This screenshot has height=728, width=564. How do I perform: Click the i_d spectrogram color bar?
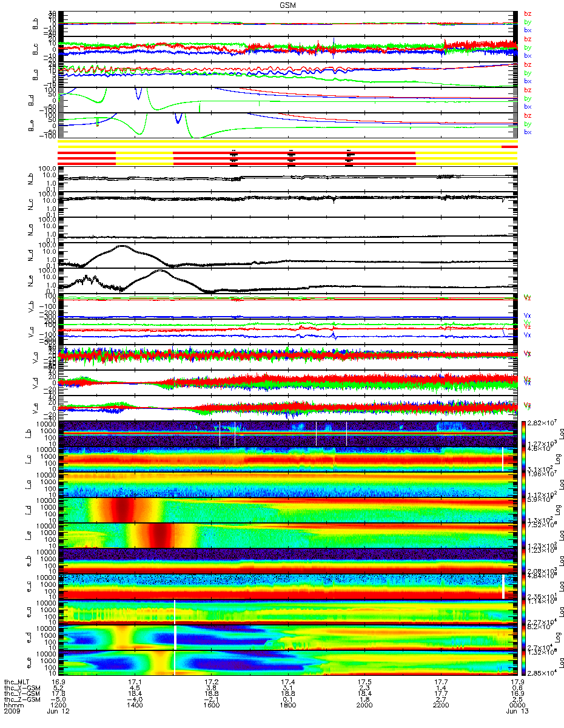coord(522,510)
